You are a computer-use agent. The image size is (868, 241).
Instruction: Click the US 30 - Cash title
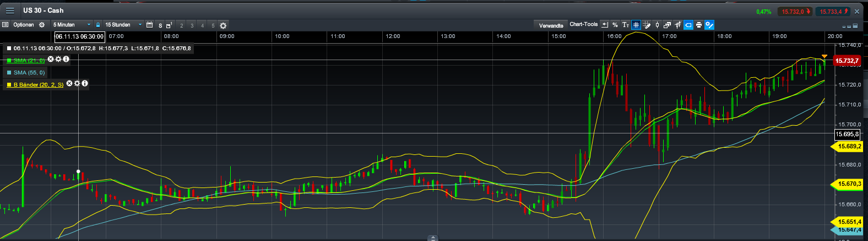[x=43, y=10]
